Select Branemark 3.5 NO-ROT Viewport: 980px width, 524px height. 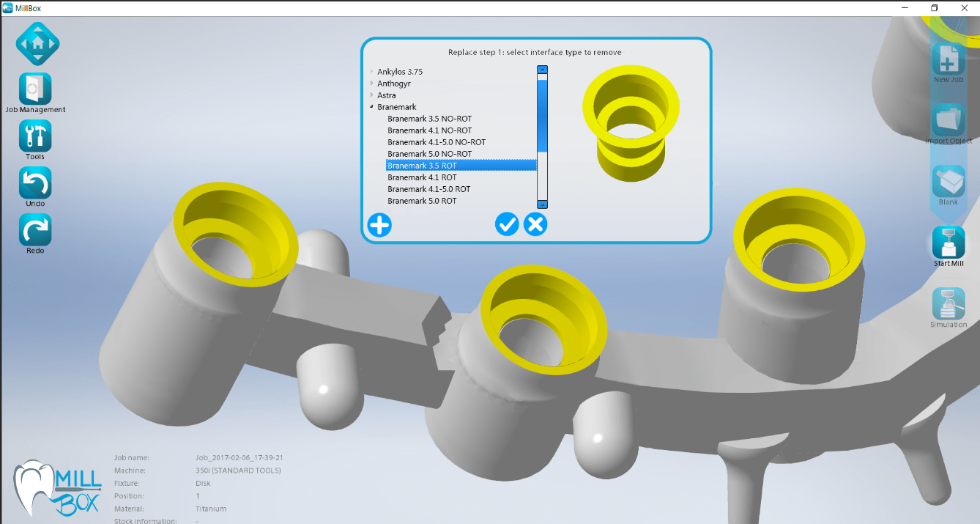pyautogui.click(x=430, y=119)
